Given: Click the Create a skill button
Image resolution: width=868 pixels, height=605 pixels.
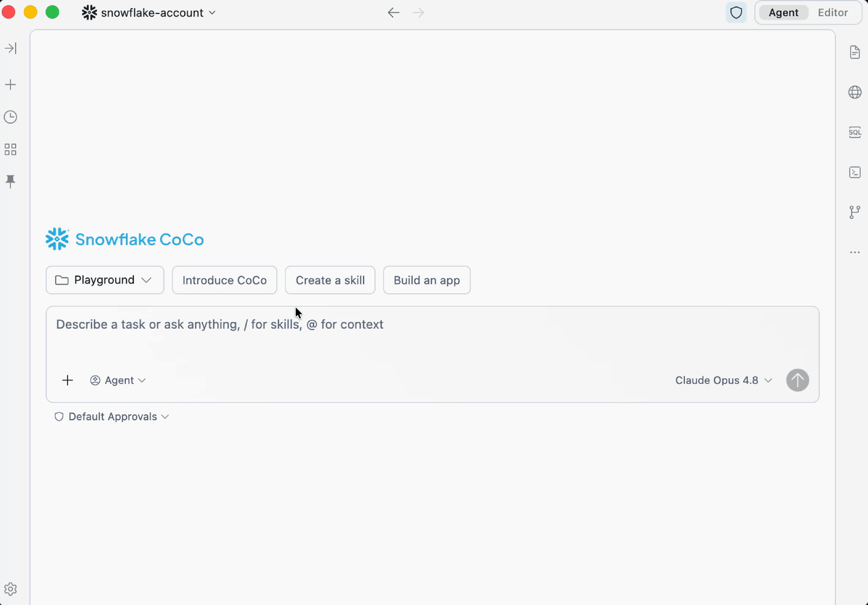Looking at the screenshot, I should pos(330,280).
